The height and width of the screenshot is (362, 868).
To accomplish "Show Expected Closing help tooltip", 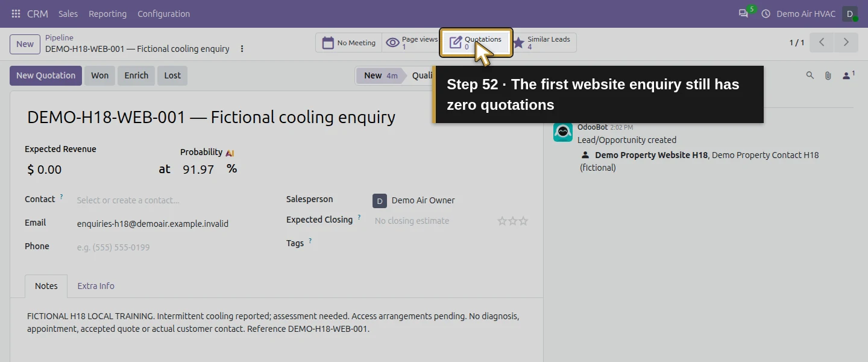I will pos(359,217).
